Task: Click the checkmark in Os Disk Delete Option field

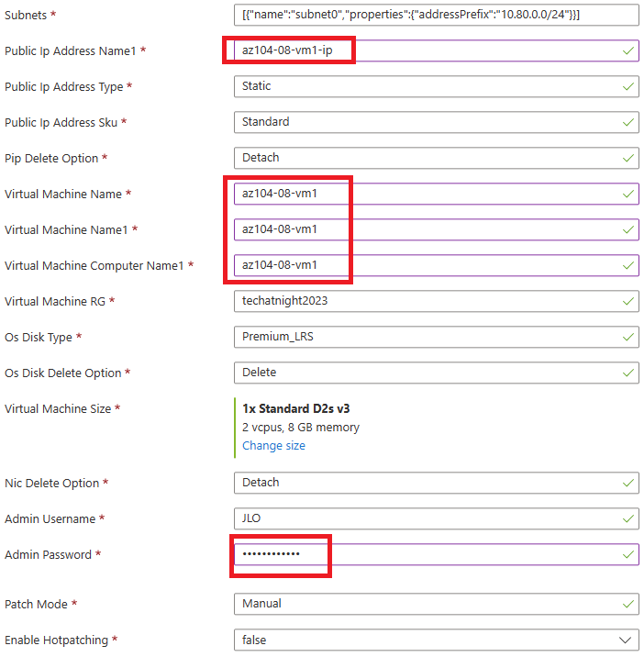Action: click(x=627, y=373)
